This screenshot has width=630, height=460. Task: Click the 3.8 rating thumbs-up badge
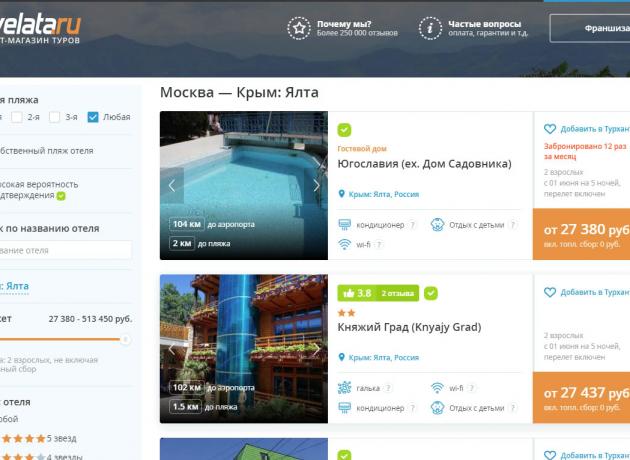357,293
